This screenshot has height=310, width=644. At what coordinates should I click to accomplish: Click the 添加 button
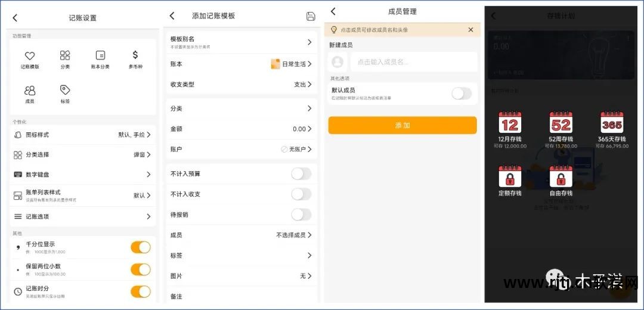click(402, 125)
